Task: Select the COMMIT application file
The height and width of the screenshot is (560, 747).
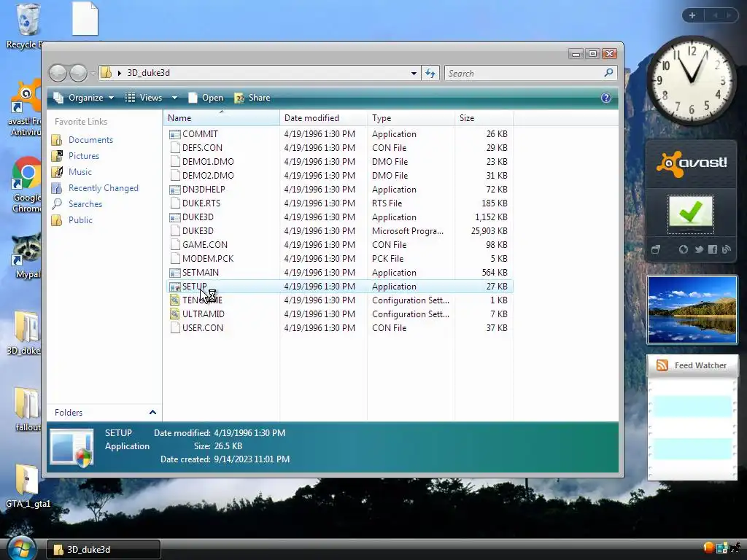Action: tap(339, 134)
